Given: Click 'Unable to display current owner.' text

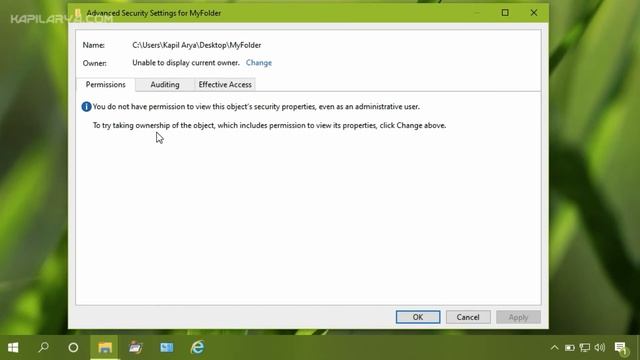Looking at the screenshot, I should pos(186,63).
